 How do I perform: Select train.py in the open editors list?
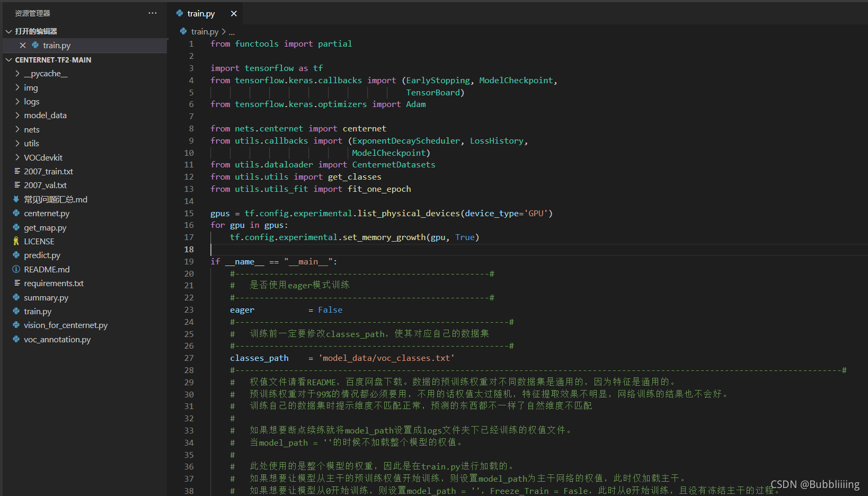pyautogui.click(x=57, y=46)
